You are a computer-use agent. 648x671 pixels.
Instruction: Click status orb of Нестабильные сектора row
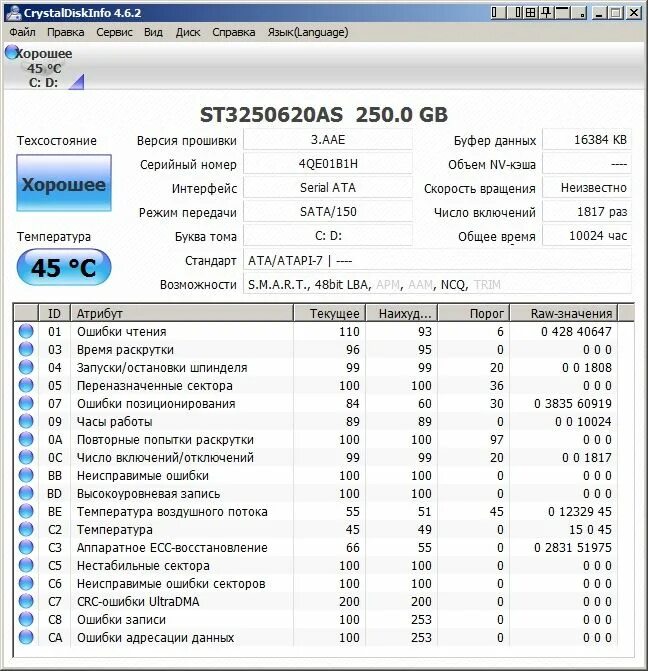(26, 565)
